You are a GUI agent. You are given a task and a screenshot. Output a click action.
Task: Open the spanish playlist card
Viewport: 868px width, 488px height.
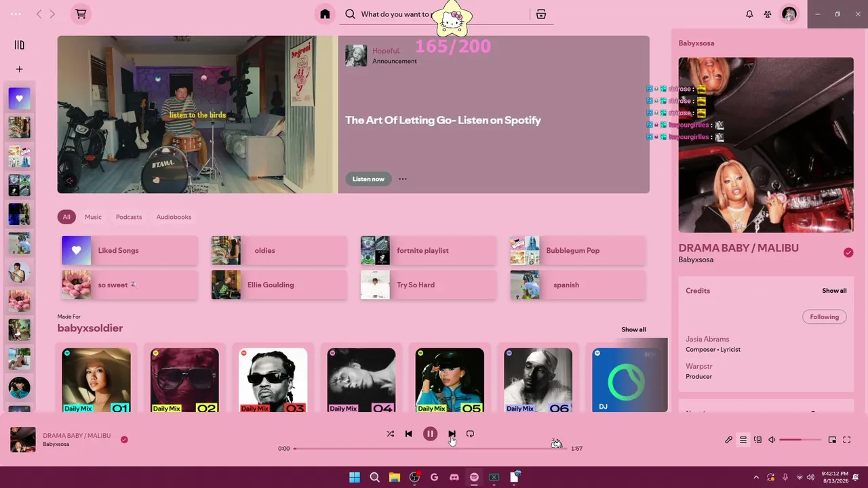click(578, 285)
